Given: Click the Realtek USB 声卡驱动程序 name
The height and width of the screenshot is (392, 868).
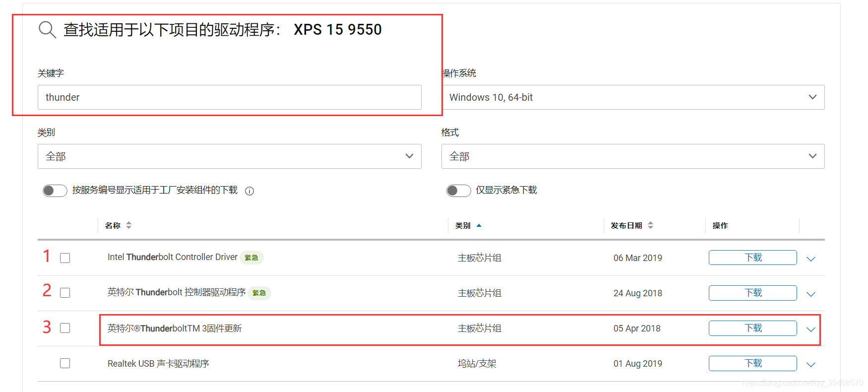Looking at the screenshot, I should tap(158, 363).
